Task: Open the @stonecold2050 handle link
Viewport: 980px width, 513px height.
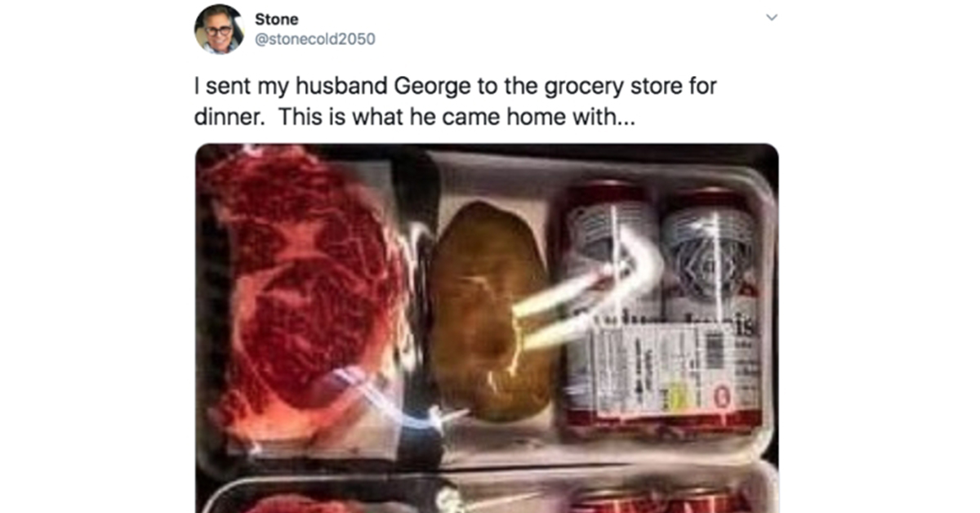Action: 315,39
